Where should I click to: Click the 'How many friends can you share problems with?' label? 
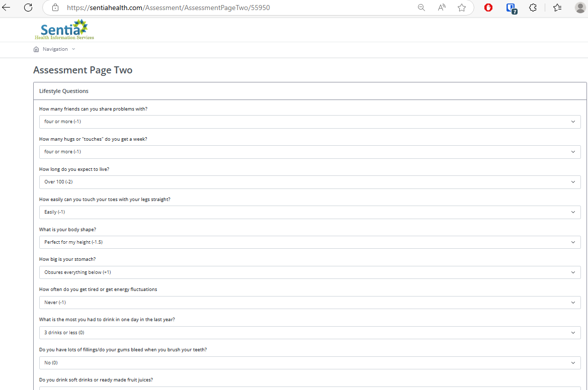[94, 109]
